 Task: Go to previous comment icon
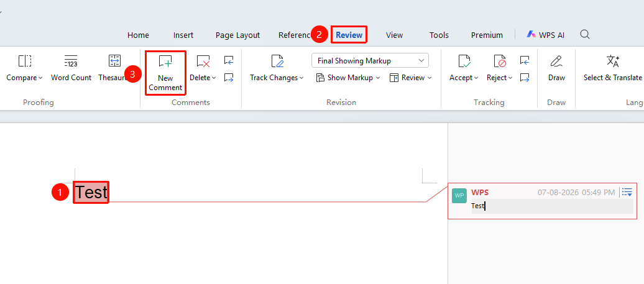229,61
